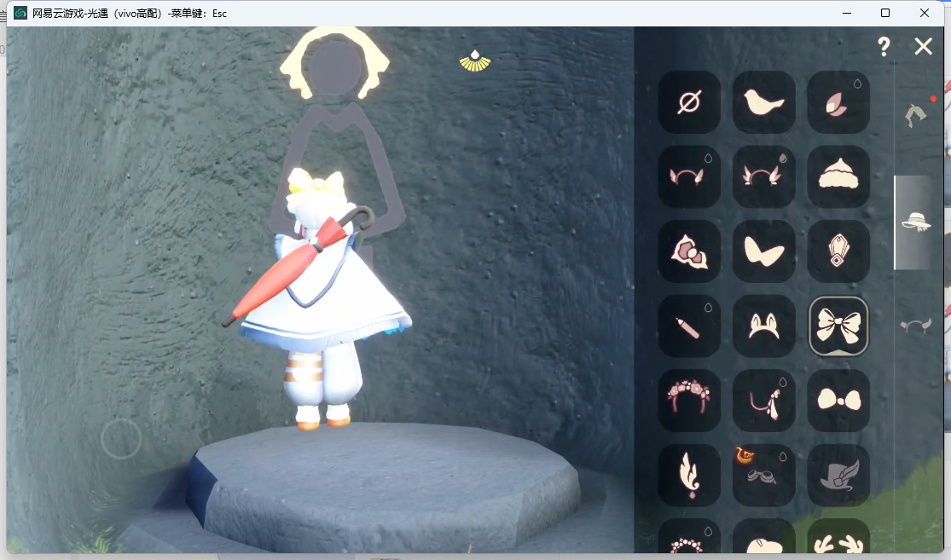The width and height of the screenshot is (951, 560).
Task: Equip the bunny ears headband
Action: coord(763,326)
